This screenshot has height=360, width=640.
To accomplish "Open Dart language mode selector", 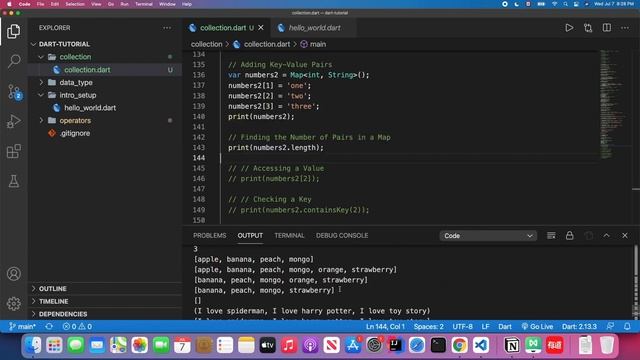I will pos(504,327).
